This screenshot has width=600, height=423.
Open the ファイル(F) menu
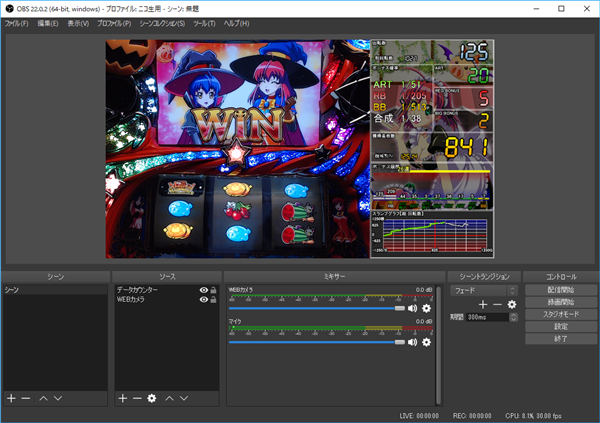(16, 23)
